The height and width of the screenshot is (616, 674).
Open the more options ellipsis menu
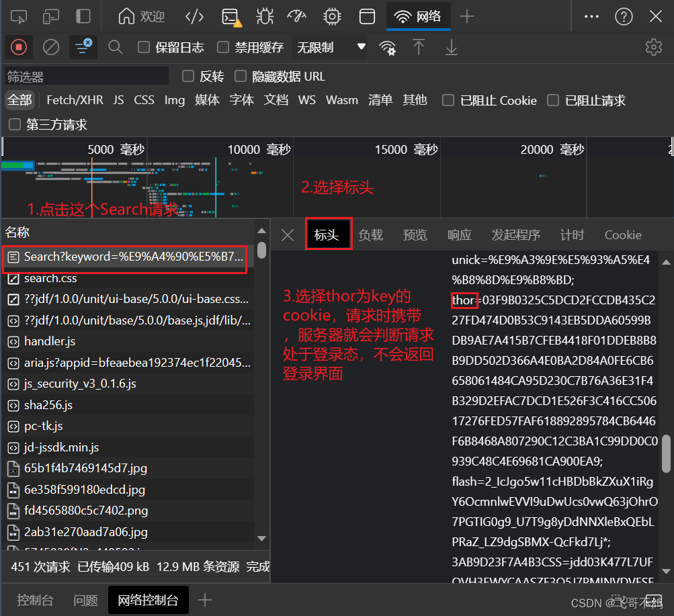point(592,17)
